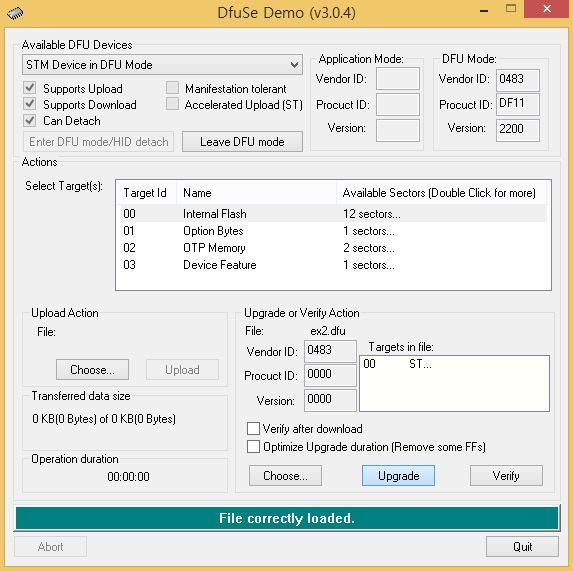The width and height of the screenshot is (573, 571).
Task: Select the Device Feature target row
Action: pos(333,264)
